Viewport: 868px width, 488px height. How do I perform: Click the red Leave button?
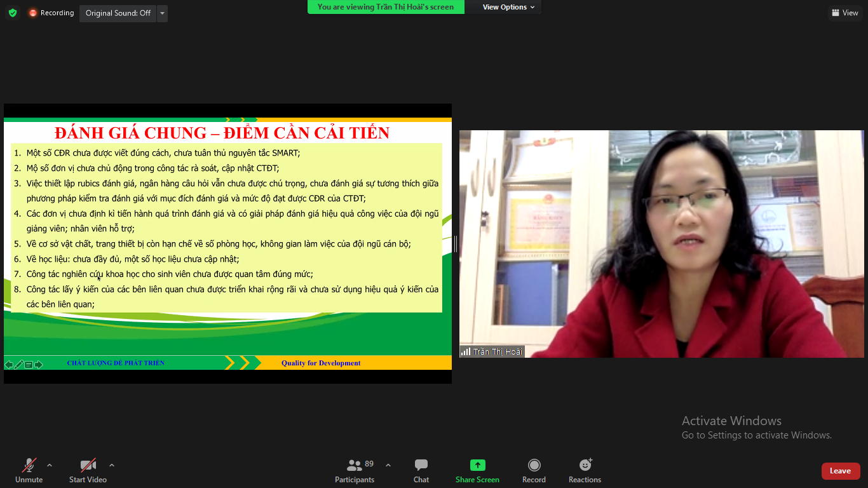point(841,471)
